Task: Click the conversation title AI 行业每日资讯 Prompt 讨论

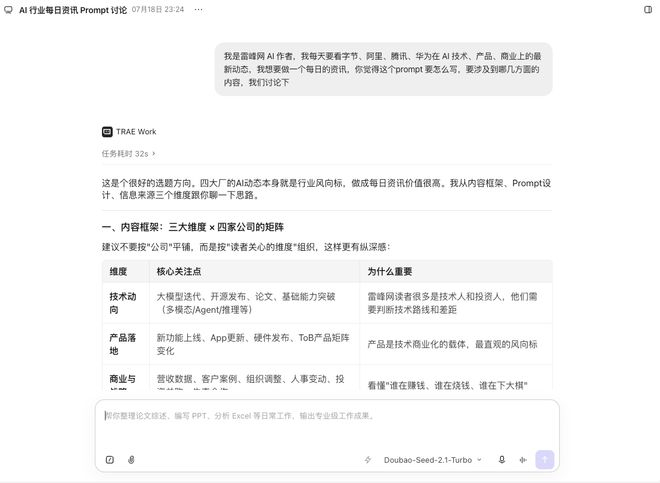Action: 73,10
